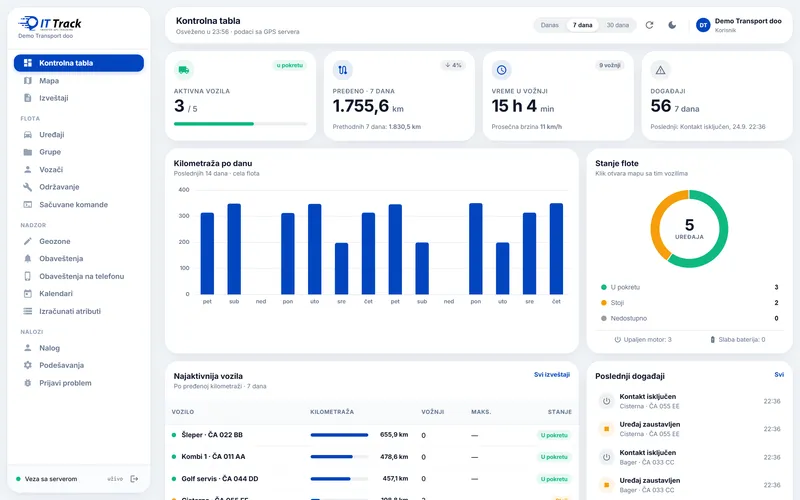
Task: Click U pokretu legend row
Action: [x=689, y=287]
